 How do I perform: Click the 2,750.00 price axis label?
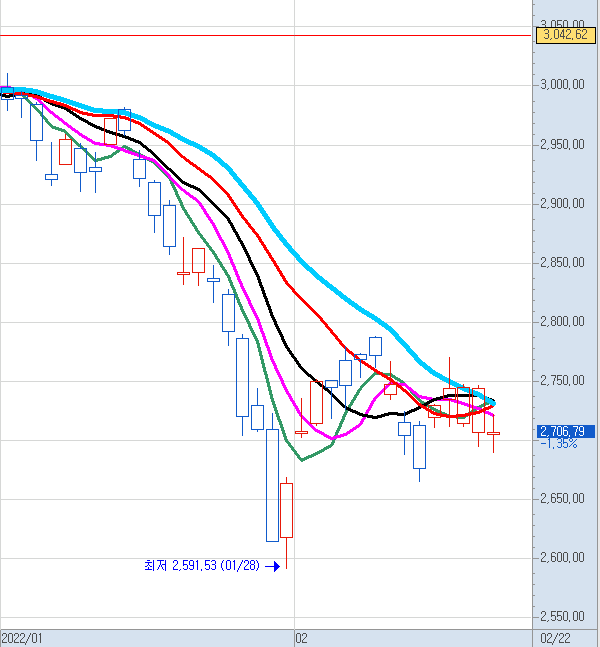[562, 380]
